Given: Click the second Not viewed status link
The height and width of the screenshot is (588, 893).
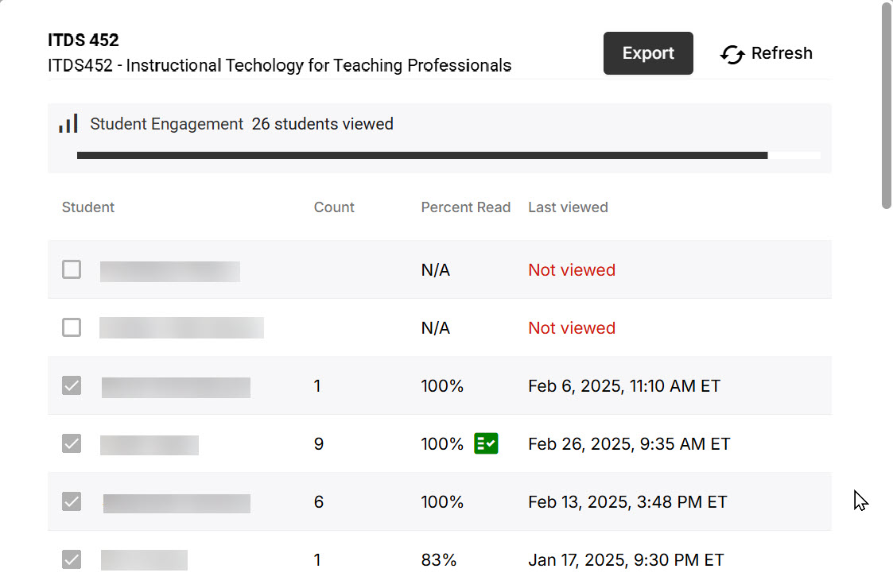Looking at the screenshot, I should (x=571, y=327).
